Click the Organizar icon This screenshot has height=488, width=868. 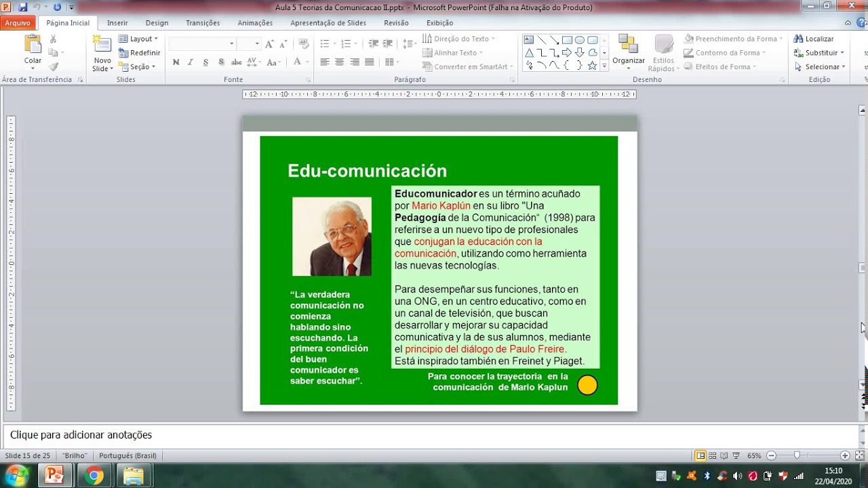pyautogui.click(x=628, y=44)
